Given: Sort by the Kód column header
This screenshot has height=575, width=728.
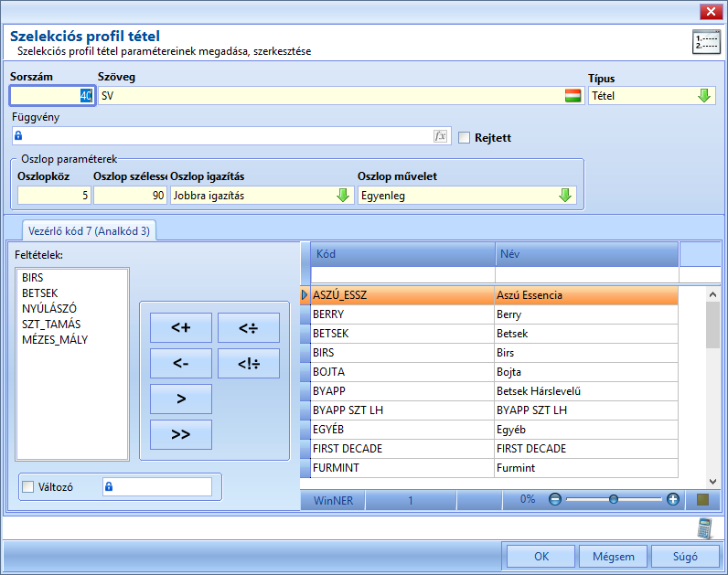Looking at the screenshot, I should pos(402,254).
